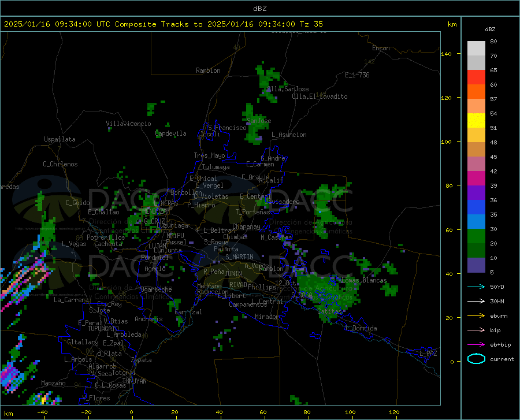
Task: Click the 'Anchoris' map label
Action: pyautogui.click(x=148, y=319)
